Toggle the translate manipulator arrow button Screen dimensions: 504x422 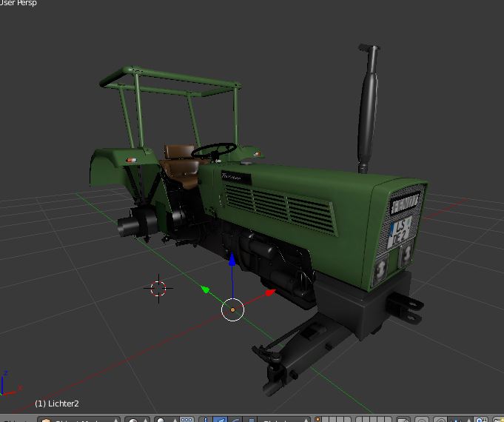(x=221, y=419)
